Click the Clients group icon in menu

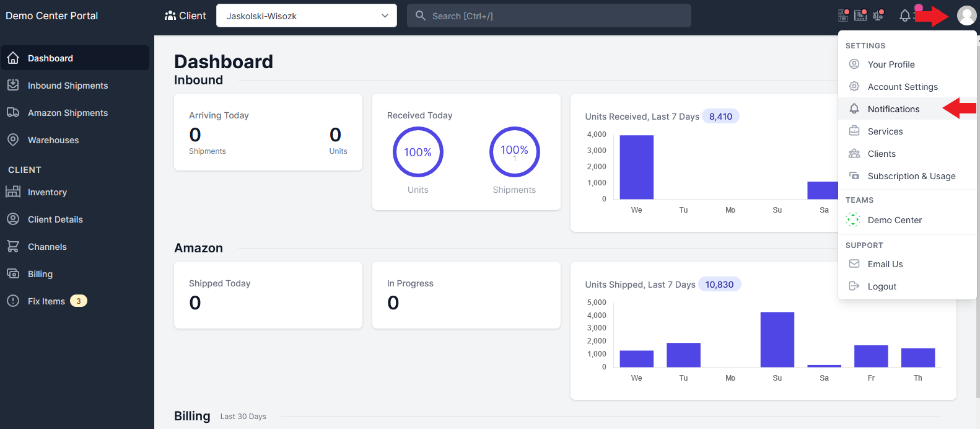pyautogui.click(x=854, y=153)
